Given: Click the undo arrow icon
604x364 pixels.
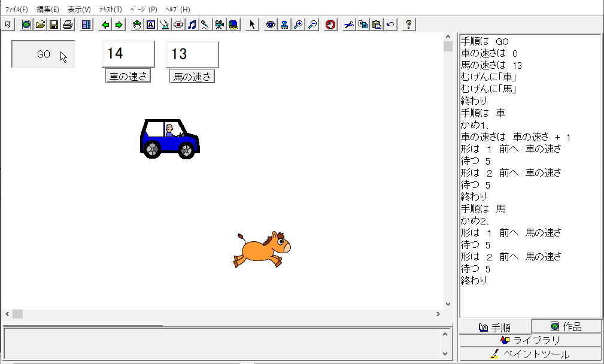Looking at the screenshot, I should 390,25.
